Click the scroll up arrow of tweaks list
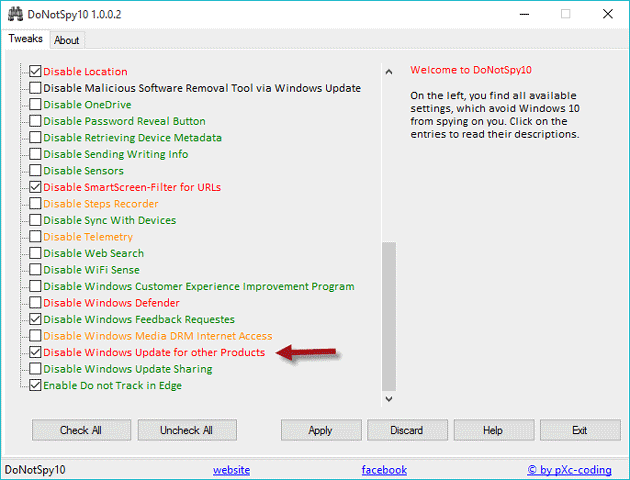This screenshot has width=630, height=480. [389, 72]
